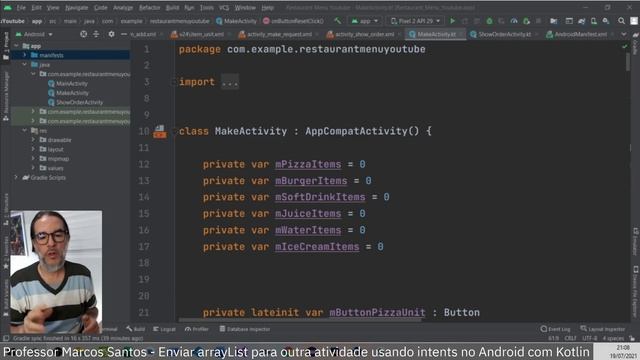
Task: Open the Layout Inspector panel
Action: [602, 329]
